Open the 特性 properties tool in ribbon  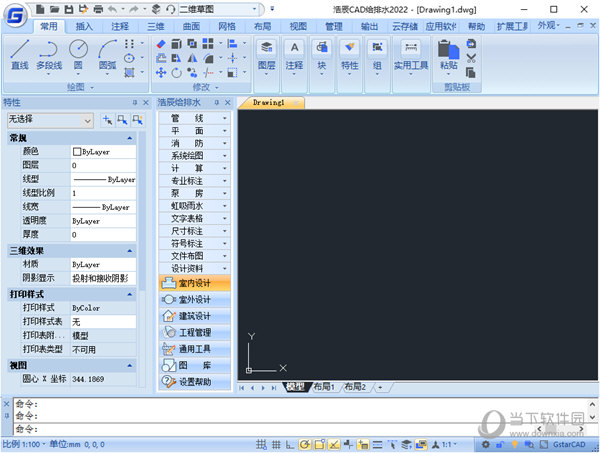point(349,57)
